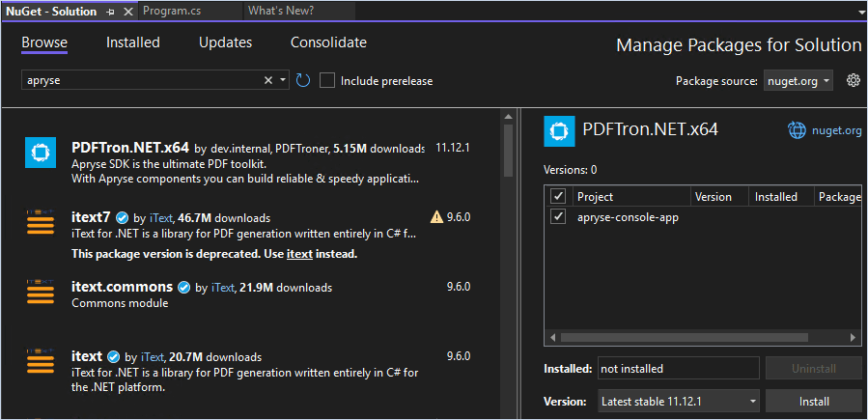Open the document tabs overflow dropdown arrow
Screen dimensions: 868x420
pyautogui.click(x=859, y=12)
